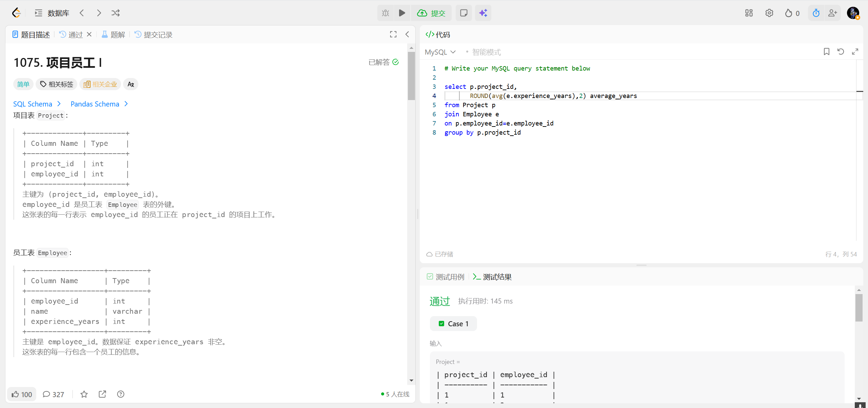Open the 相关企业 tag button

tap(100, 84)
